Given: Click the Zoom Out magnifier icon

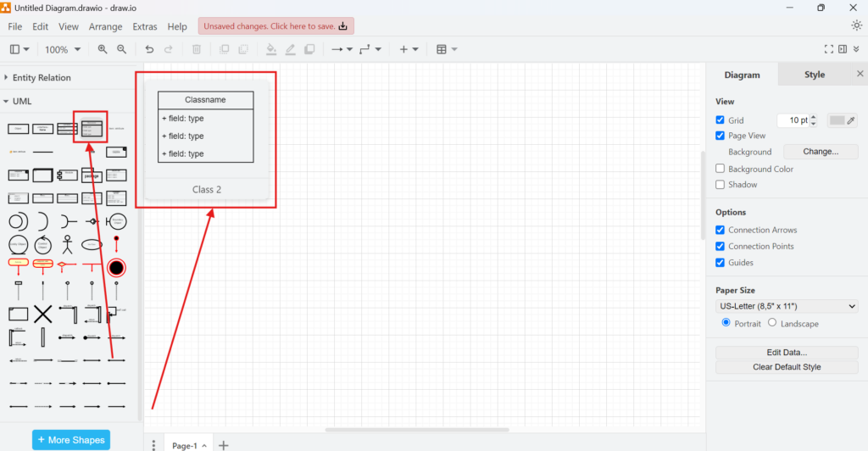Looking at the screenshot, I should click(122, 49).
